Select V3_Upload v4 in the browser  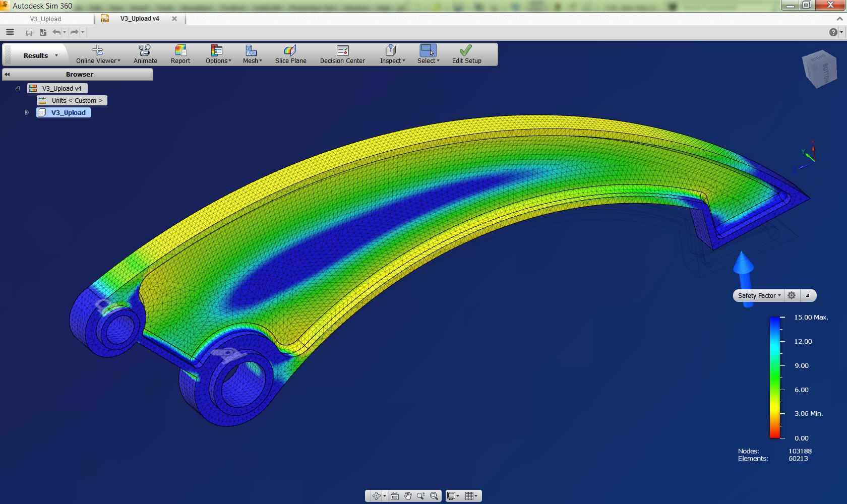point(57,88)
